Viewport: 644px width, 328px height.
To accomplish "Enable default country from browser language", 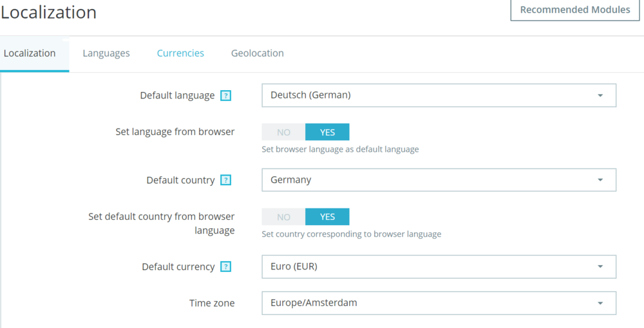I will (x=327, y=217).
